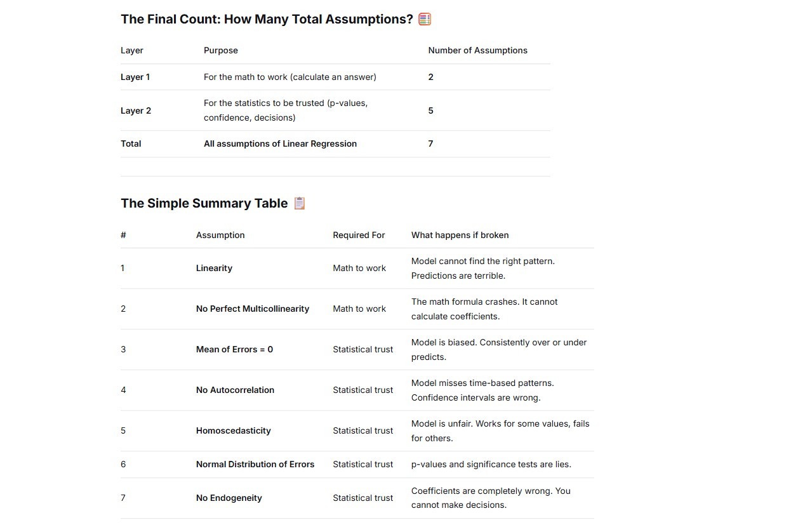This screenshot has height=532, width=791.
Task: Click the 'Assumption' column header
Action: point(220,235)
